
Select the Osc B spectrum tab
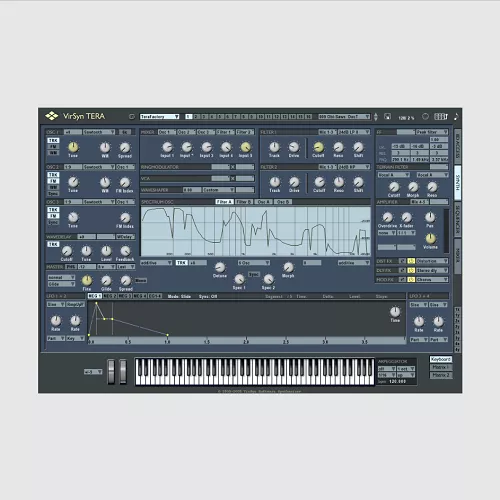[283, 202]
